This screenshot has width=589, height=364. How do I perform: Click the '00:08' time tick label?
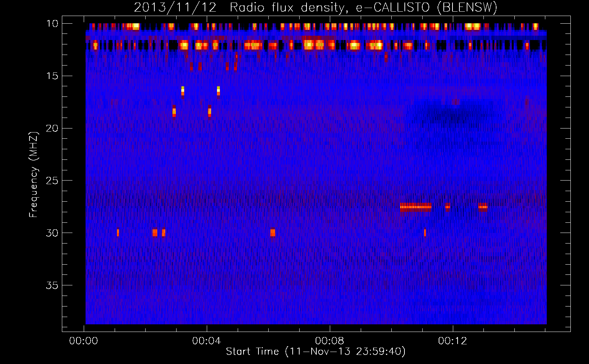coord(330,341)
